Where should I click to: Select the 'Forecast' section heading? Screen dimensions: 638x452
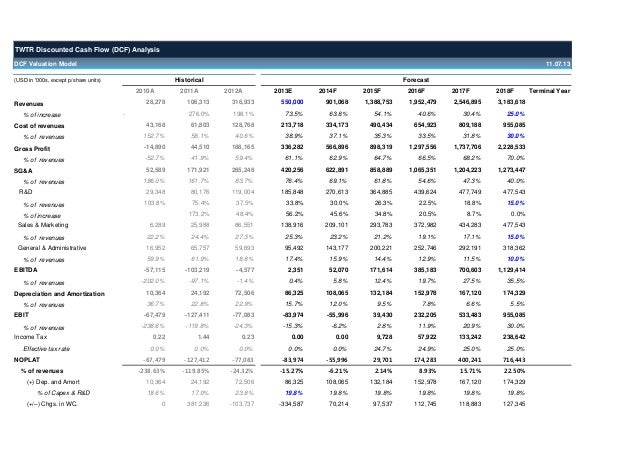[x=416, y=80]
